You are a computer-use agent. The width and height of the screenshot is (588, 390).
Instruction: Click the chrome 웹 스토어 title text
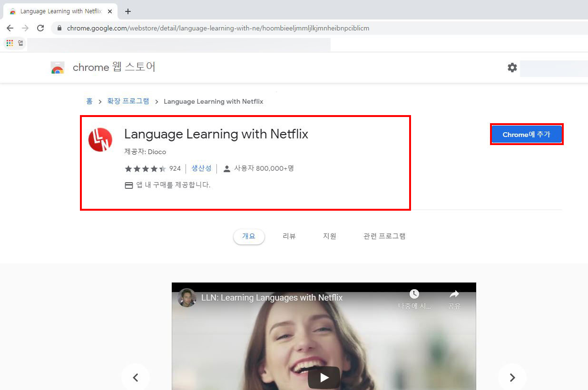[x=114, y=68]
